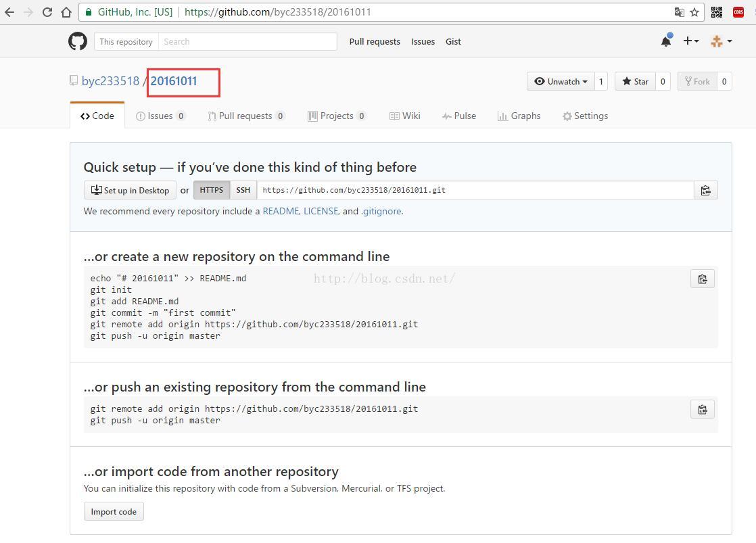This screenshot has height=543, width=756.
Task: Open the repository Settings tab
Action: tap(585, 116)
